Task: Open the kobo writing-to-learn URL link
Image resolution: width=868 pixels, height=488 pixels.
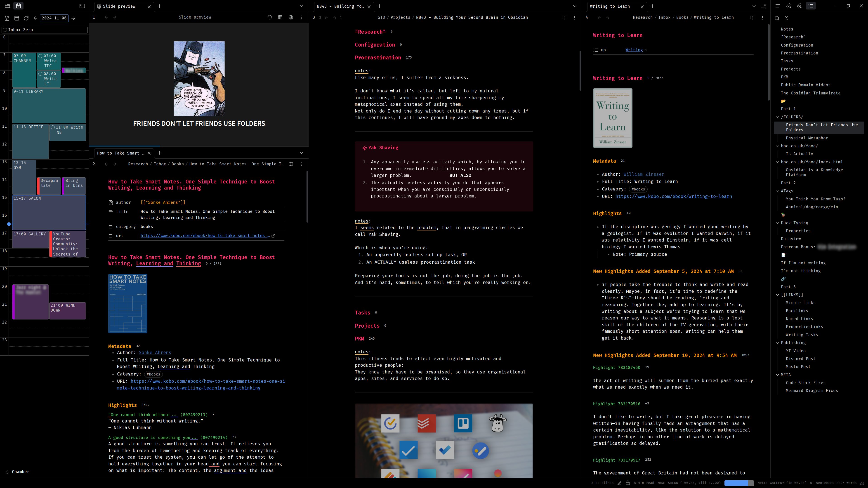Action: (x=674, y=196)
